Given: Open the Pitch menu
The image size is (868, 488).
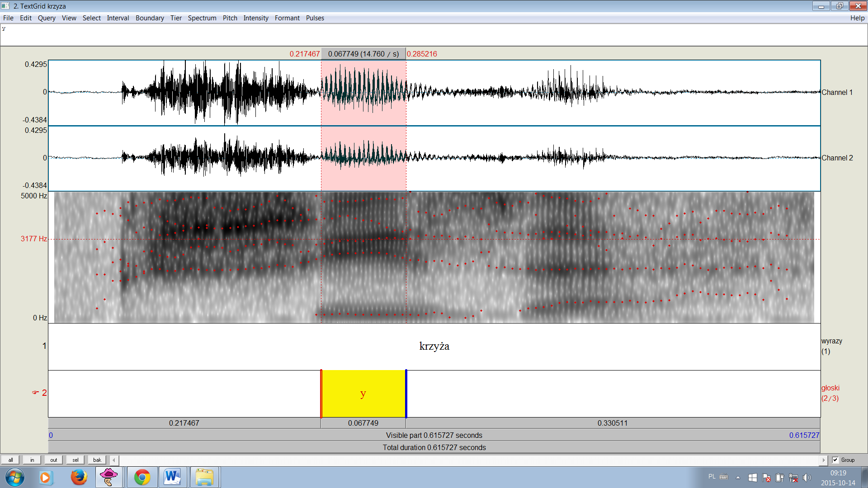Looking at the screenshot, I should [230, 18].
